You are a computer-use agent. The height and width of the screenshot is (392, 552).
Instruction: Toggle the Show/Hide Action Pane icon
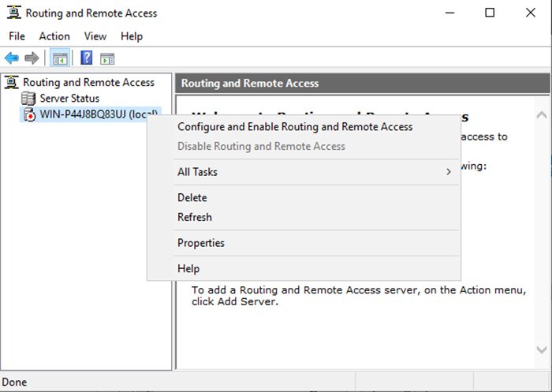pos(107,58)
